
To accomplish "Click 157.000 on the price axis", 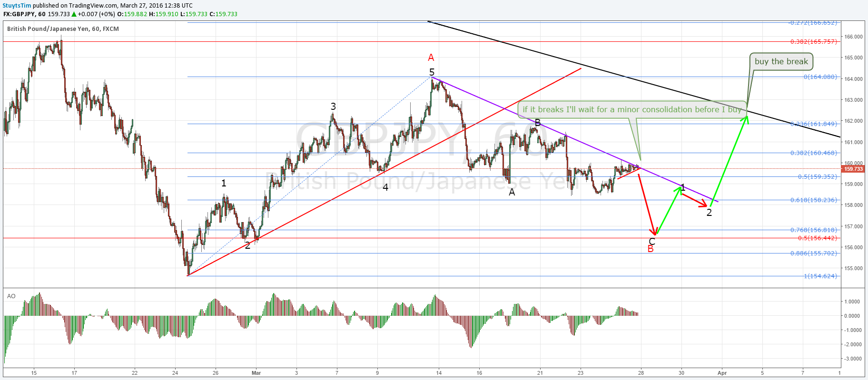I will pyautogui.click(x=853, y=226).
